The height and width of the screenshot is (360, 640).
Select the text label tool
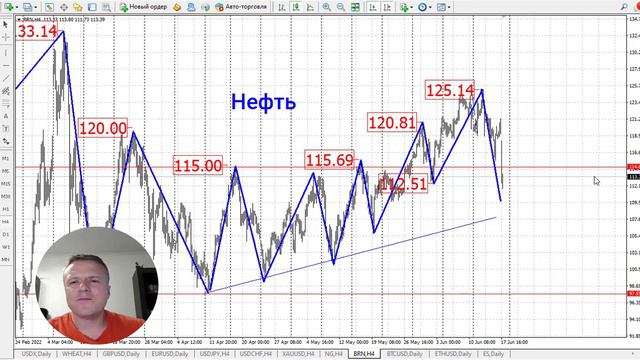6,129
